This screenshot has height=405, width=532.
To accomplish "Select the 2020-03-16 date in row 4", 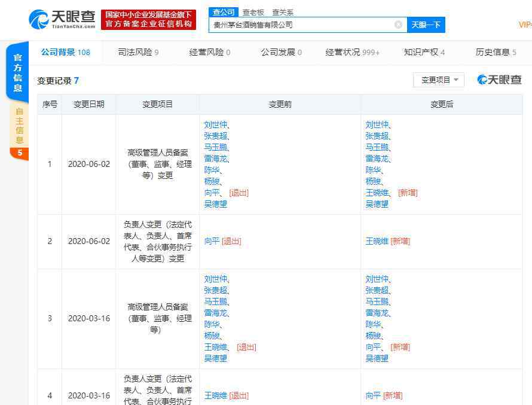I will 89,395.
